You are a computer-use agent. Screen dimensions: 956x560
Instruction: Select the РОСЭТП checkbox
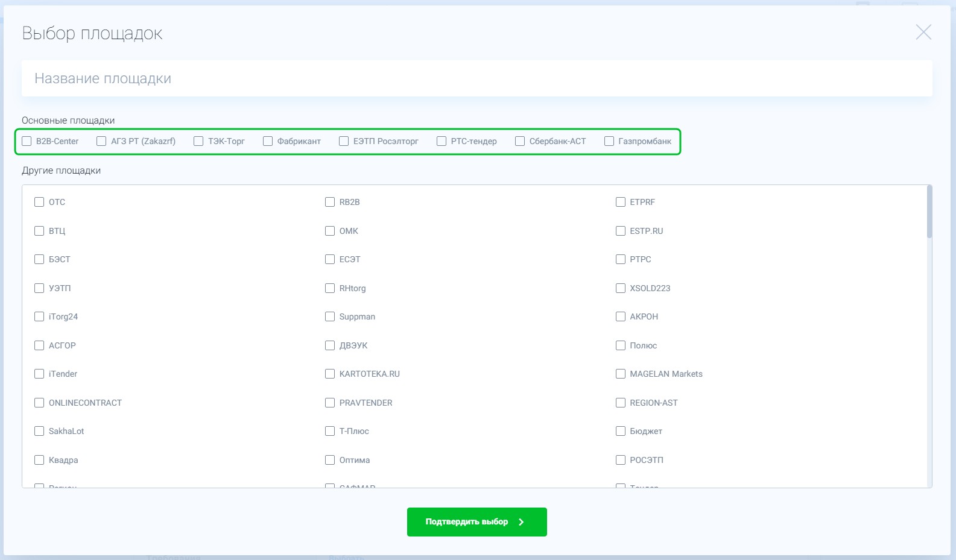(x=621, y=460)
